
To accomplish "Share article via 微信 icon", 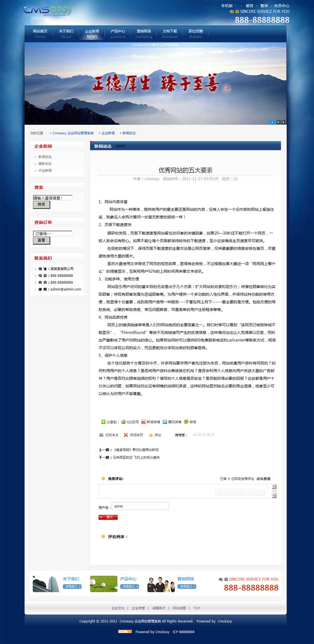I will coord(186,422).
